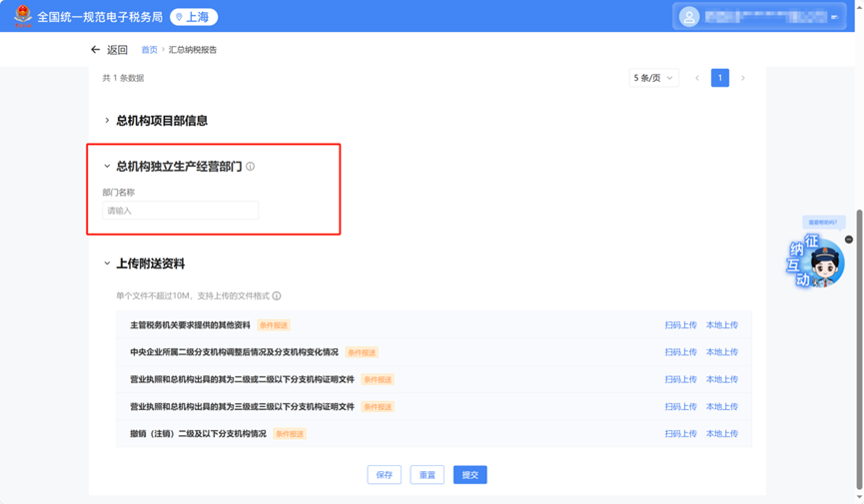Viewport: 864px width, 504px height.
Task: Collapse the 总机构独立生产经营部门 section
Action: tap(107, 167)
